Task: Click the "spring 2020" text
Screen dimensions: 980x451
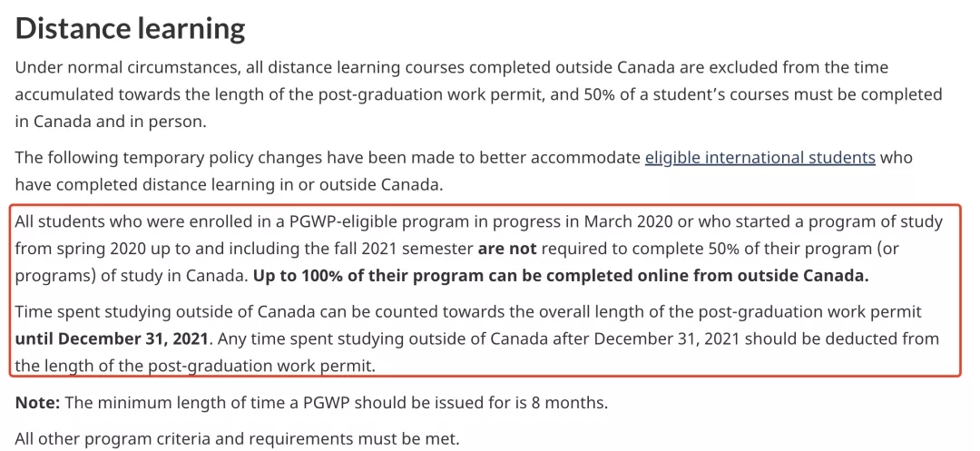Action: tap(94, 249)
